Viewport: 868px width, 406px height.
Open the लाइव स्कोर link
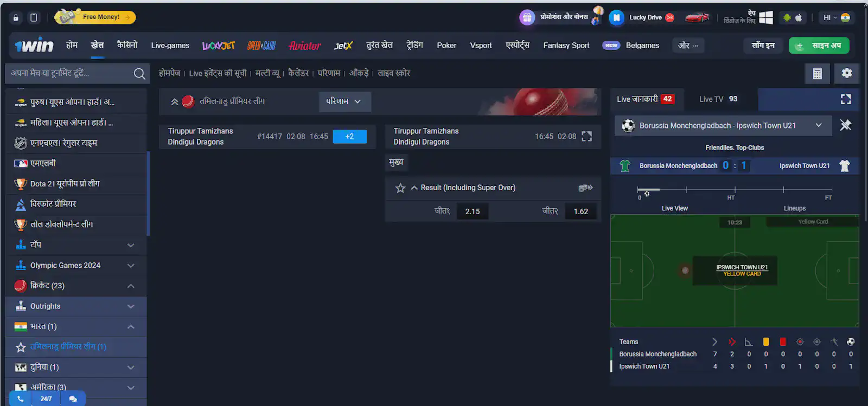(394, 73)
